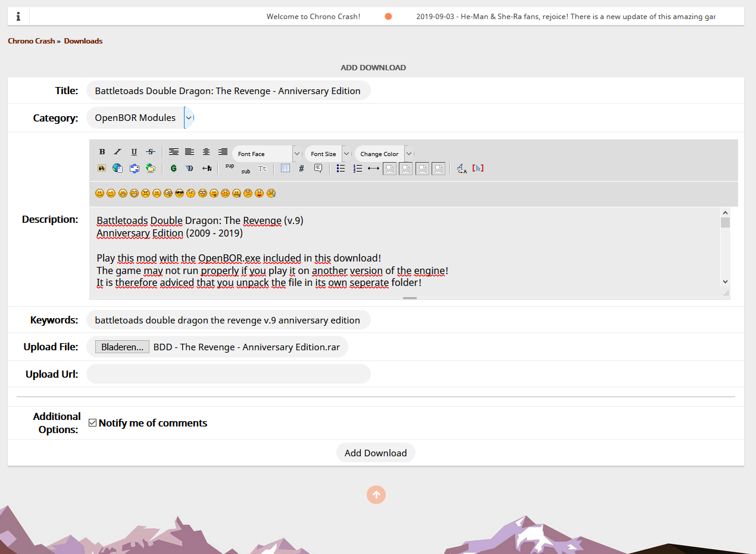Go to the Chrono Crash breadcrumb link
756x554 pixels.
click(x=31, y=41)
